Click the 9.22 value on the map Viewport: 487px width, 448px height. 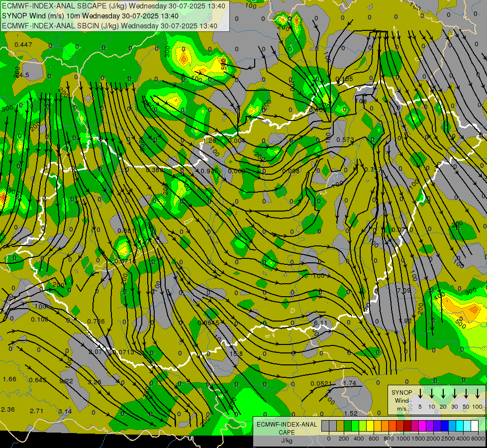(x=66, y=381)
